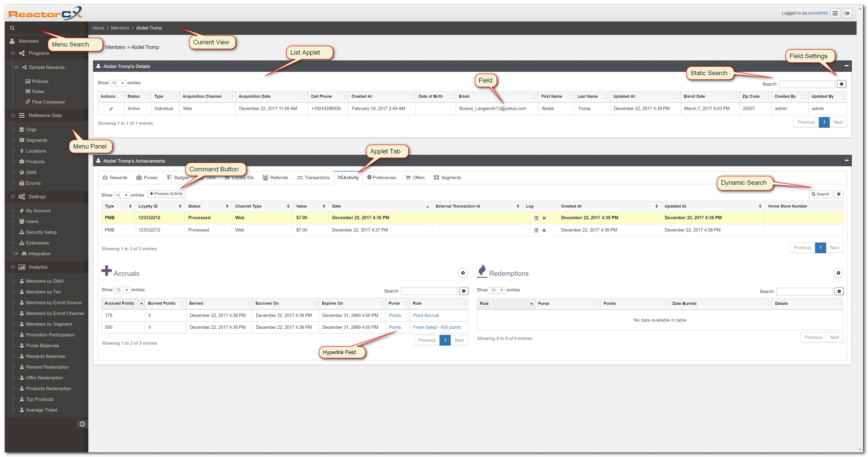Click delete X in second PMB row
Viewport: 868px width, 457px height.
(x=544, y=230)
